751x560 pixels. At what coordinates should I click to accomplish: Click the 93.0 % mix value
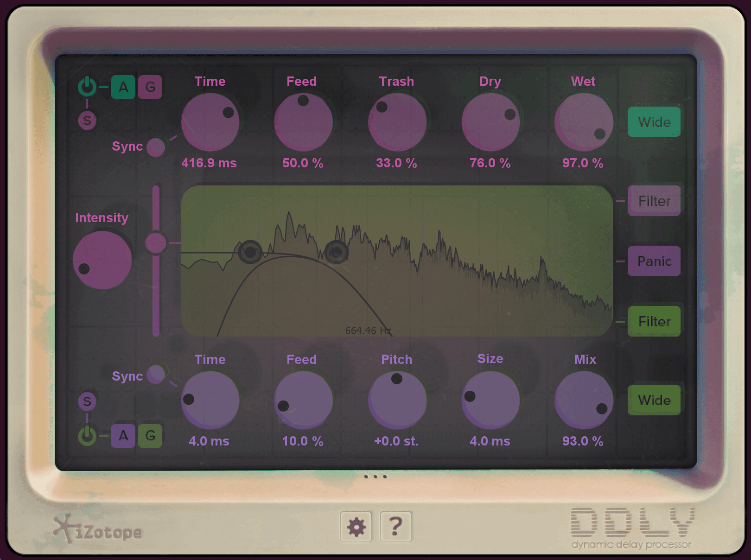click(x=583, y=441)
